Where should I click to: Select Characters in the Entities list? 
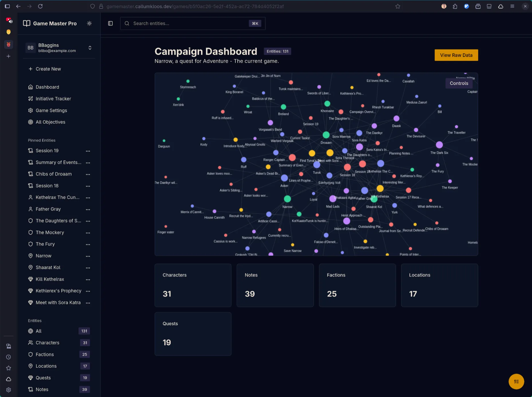48,343
